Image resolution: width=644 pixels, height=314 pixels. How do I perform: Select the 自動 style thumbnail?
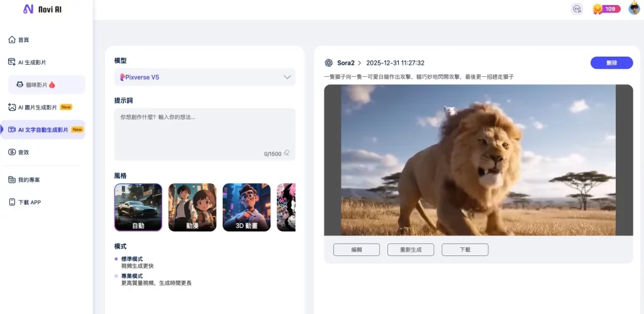138,207
